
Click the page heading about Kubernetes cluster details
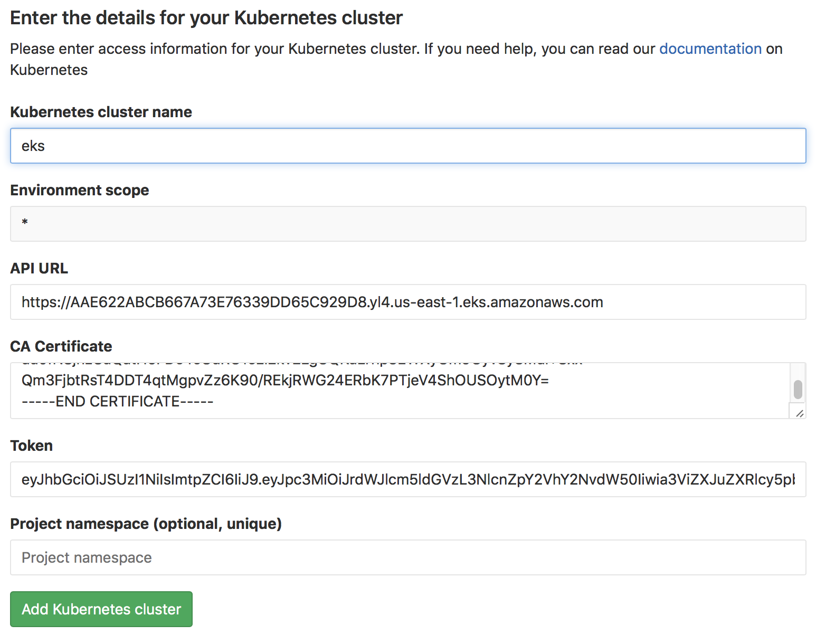206,17
